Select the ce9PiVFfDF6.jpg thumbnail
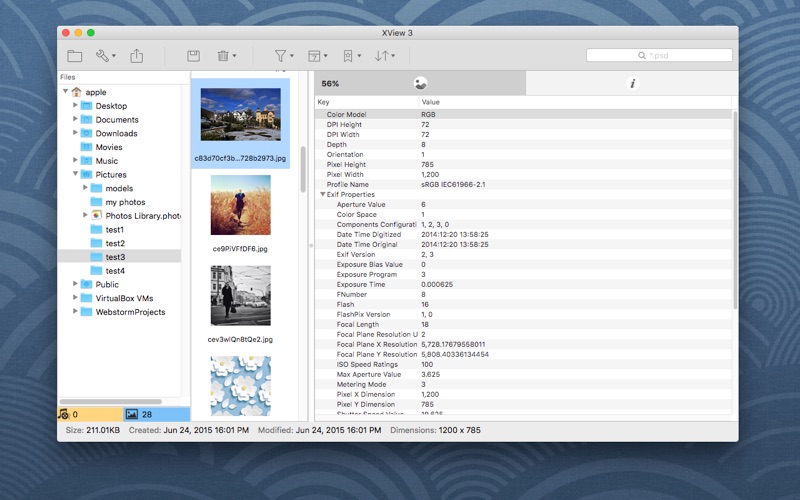Image resolution: width=800 pixels, height=500 pixels. tap(240, 207)
